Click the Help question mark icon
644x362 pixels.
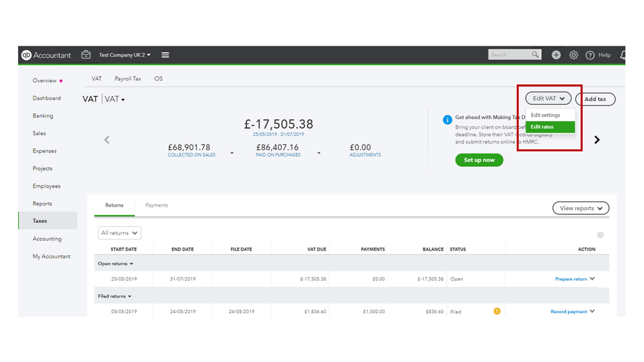[590, 55]
